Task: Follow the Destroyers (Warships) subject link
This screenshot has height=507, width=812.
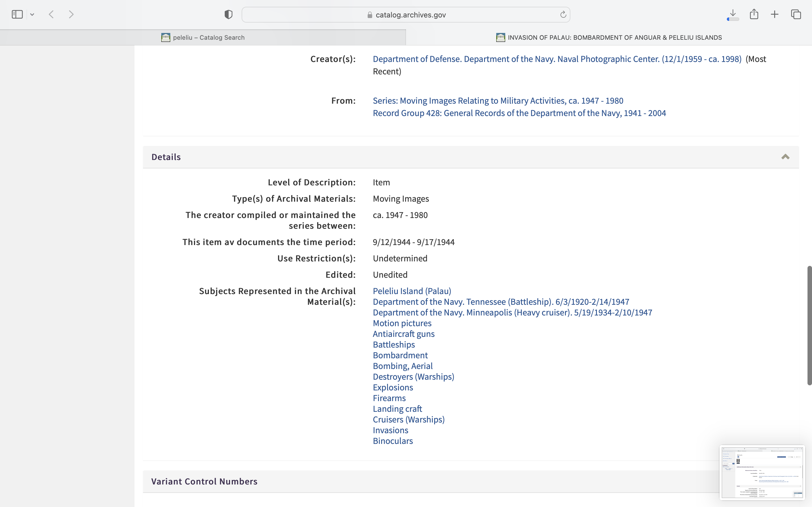Action: point(413,377)
